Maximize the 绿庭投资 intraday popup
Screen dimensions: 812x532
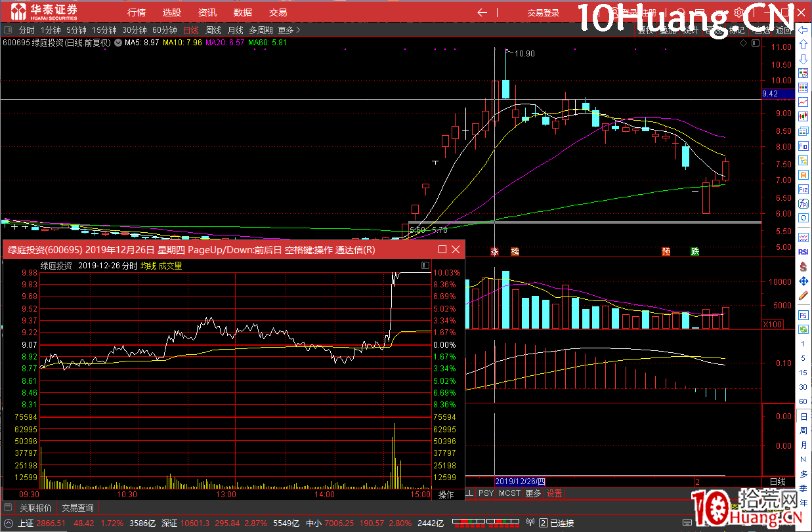coord(442,249)
